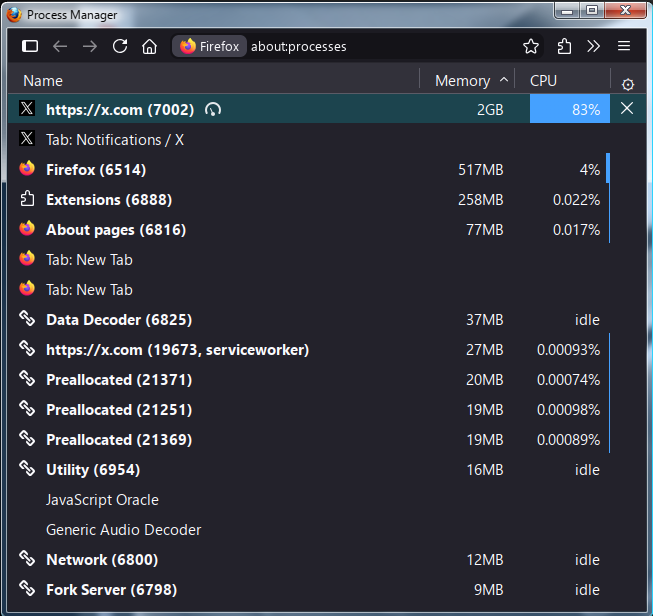Open the Firefox home page
The image size is (653, 616).
[x=150, y=46]
